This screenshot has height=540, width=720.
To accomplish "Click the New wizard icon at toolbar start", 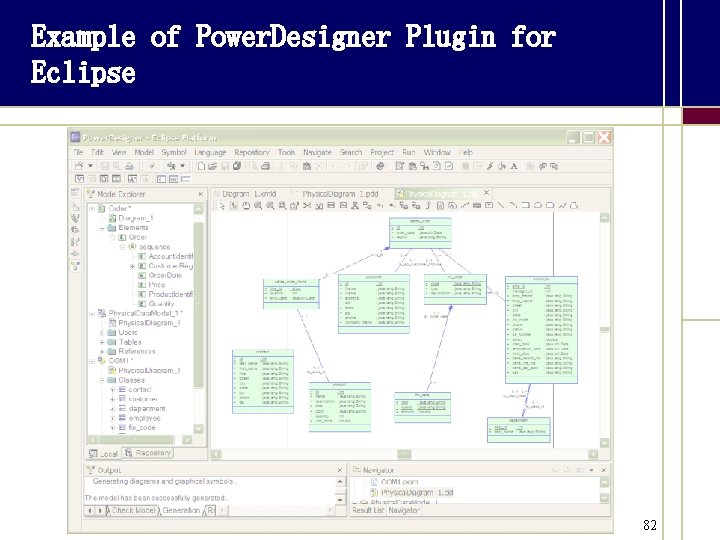I will tap(79, 166).
